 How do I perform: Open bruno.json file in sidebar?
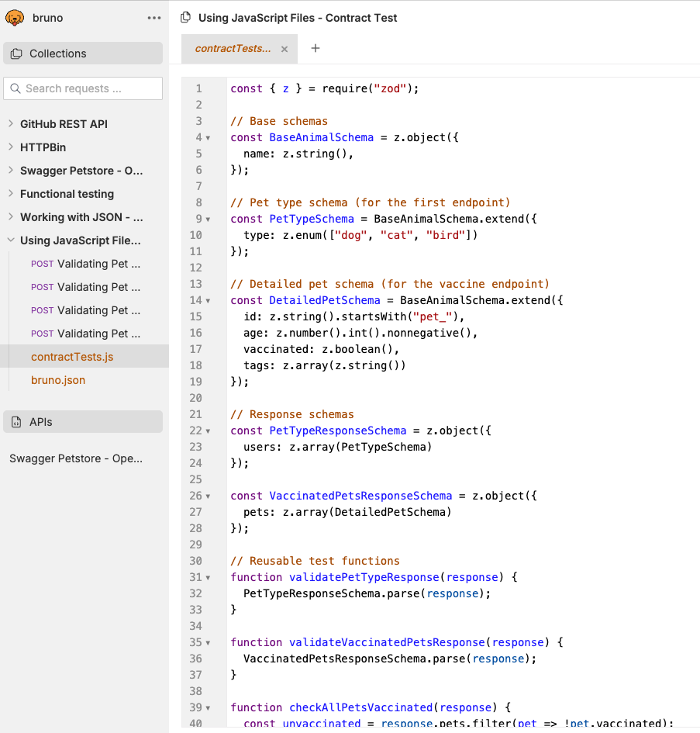click(58, 380)
